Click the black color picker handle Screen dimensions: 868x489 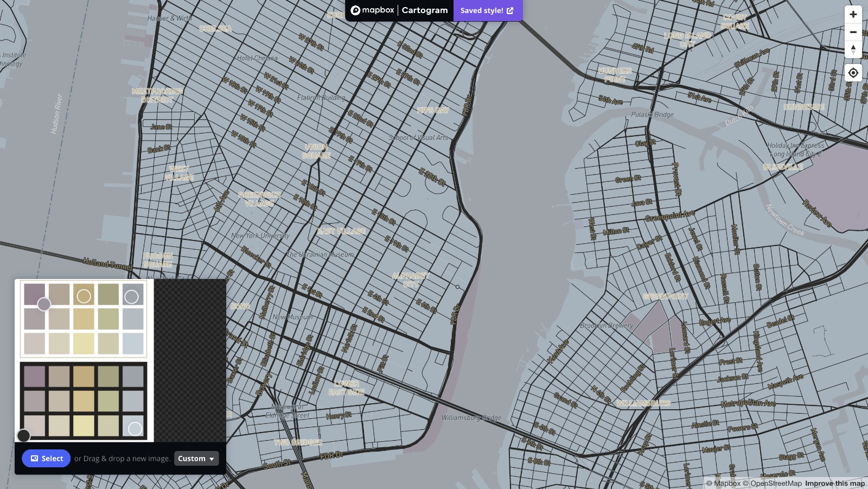tap(23, 435)
